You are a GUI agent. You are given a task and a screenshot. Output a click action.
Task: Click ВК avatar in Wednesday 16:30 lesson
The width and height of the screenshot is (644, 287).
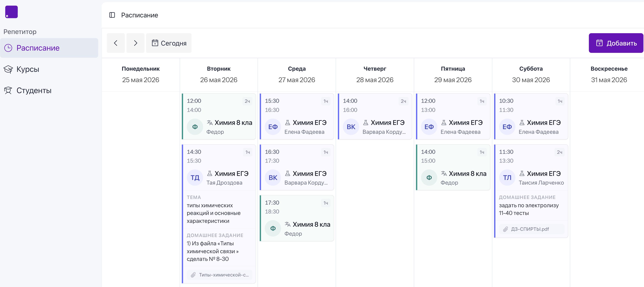pos(273,178)
